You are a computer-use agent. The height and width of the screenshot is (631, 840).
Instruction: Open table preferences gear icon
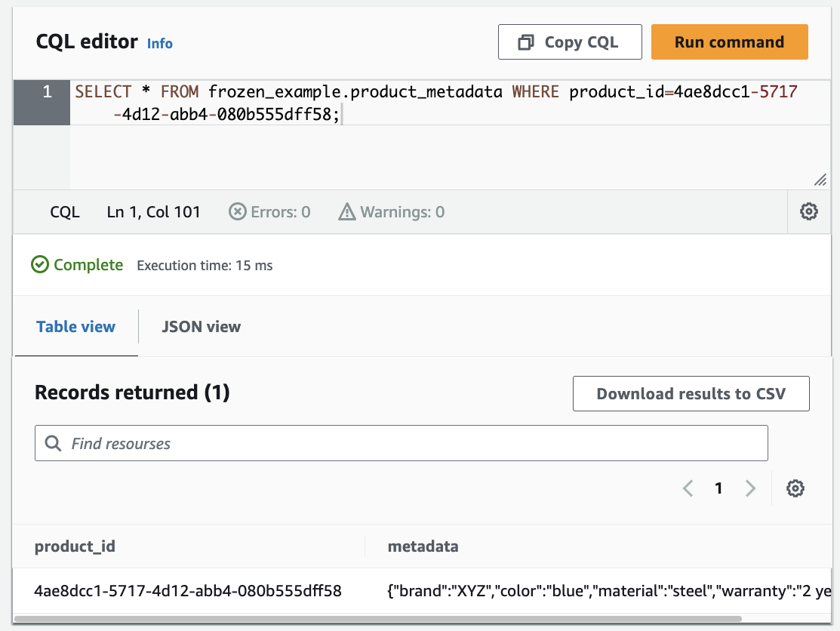795,488
